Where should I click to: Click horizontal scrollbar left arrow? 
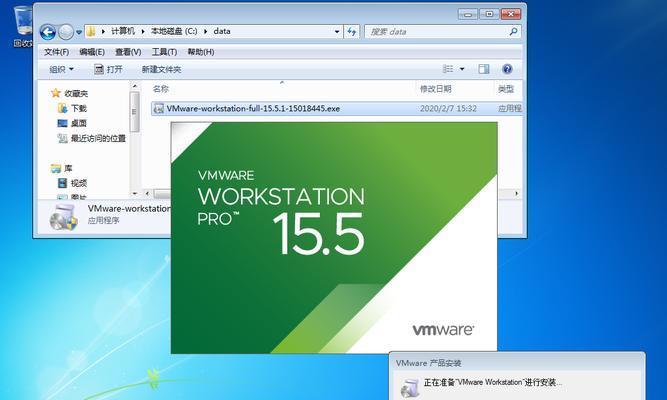tap(147, 194)
